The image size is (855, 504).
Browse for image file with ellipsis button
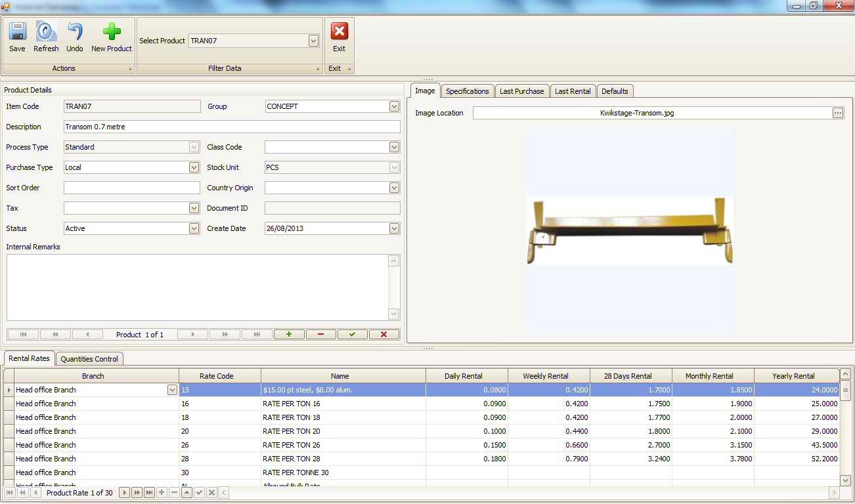tap(838, 113)
